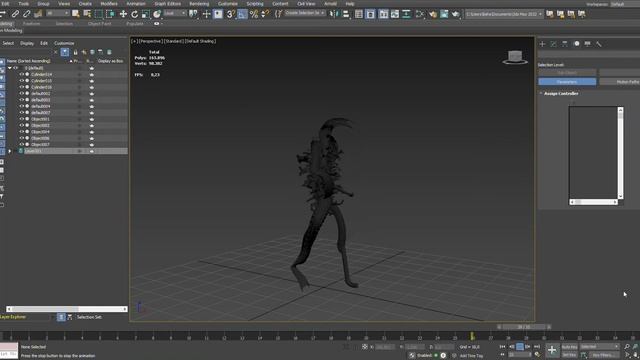Toggle the Spinner Snap icon
This screenshot has height=360, width=640.
(x=265, y=14)
